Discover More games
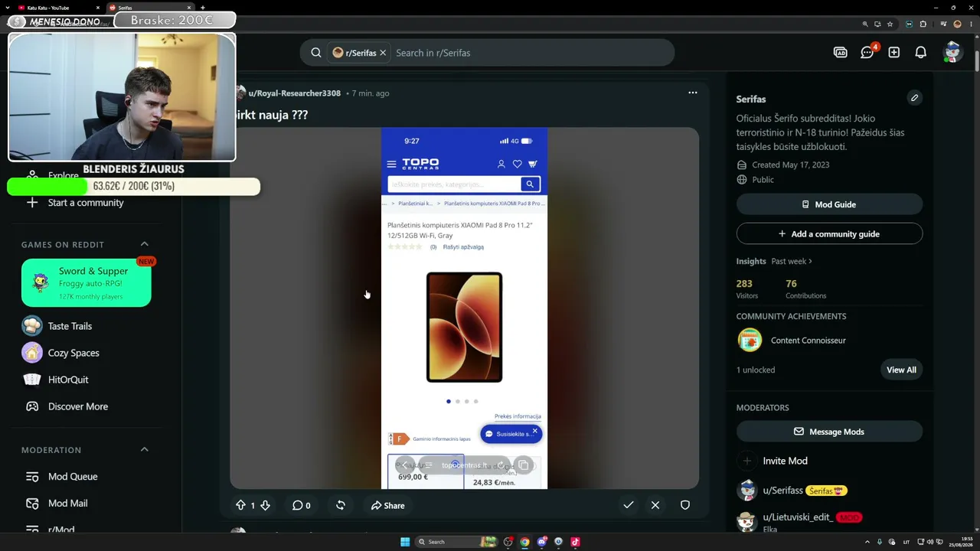The image size is (980, 551). point(77,406)
